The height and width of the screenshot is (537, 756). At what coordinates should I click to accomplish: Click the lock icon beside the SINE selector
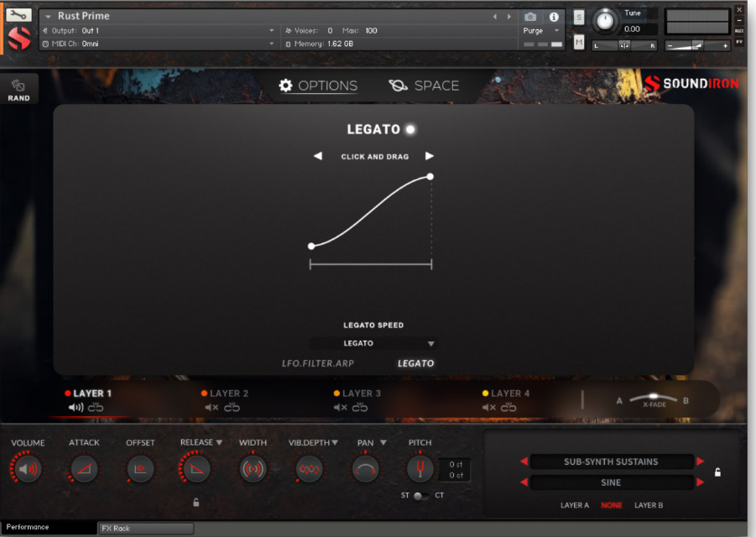[x=717, y=472]
